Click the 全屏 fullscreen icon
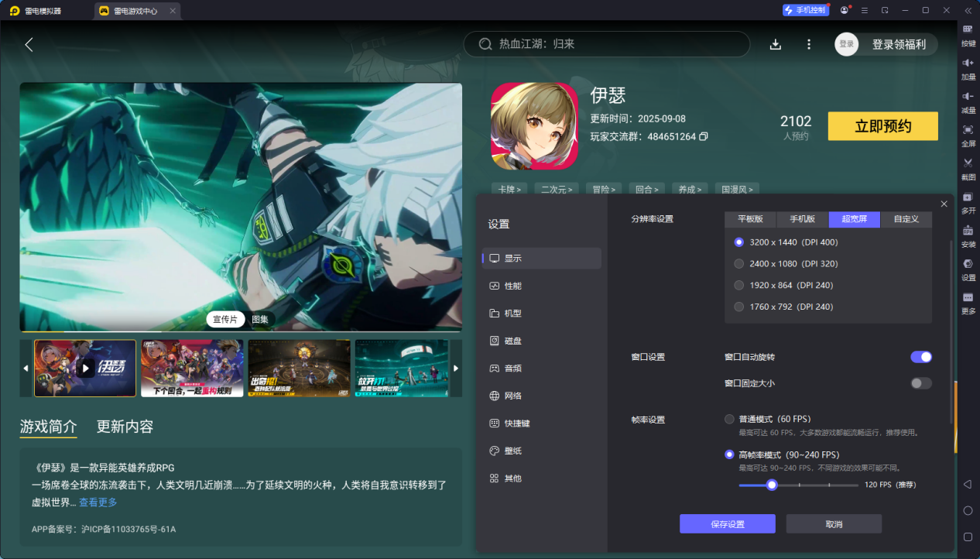 pos(968,129)
